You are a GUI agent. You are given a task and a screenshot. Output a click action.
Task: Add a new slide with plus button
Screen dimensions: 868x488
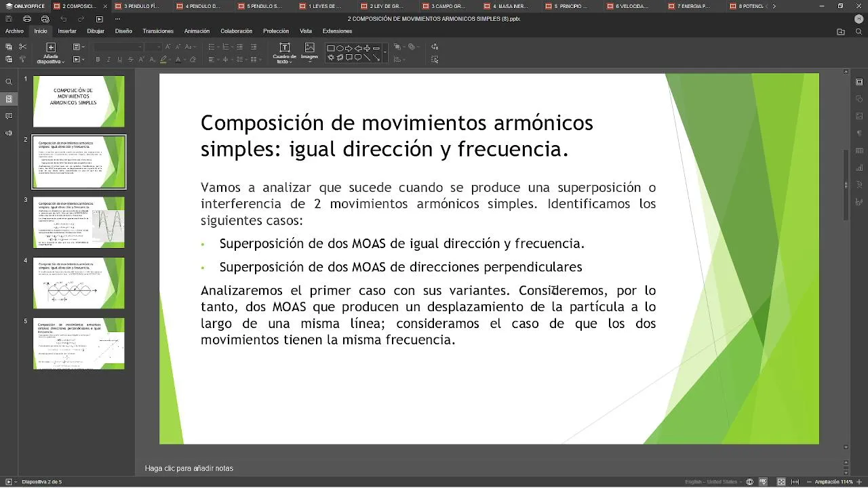point(51,47)
